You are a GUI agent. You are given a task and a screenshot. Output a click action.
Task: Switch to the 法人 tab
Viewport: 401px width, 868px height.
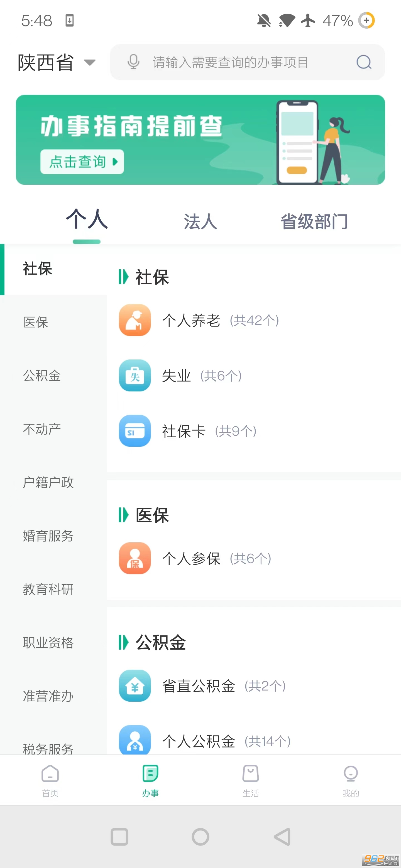200,222
